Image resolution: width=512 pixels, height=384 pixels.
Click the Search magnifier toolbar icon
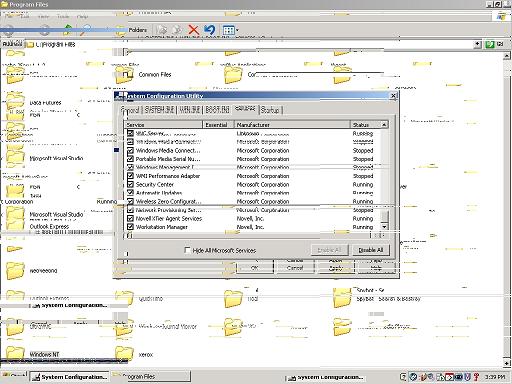click(86, 30)
